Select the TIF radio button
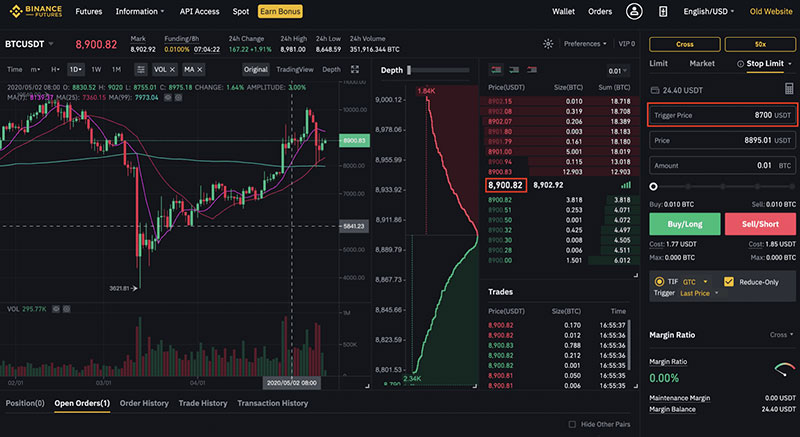Screen dimensions: 800x437 click(658, 282)
